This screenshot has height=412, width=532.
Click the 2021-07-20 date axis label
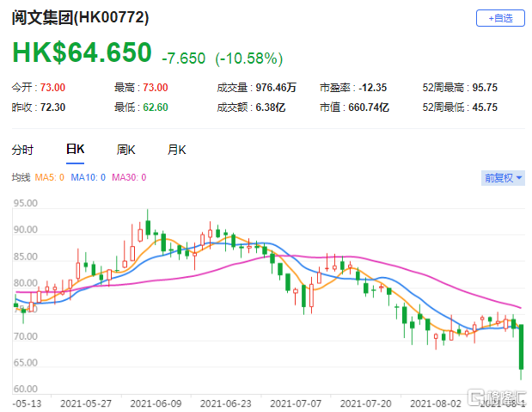pyautogui.click(x=366, y=403)
